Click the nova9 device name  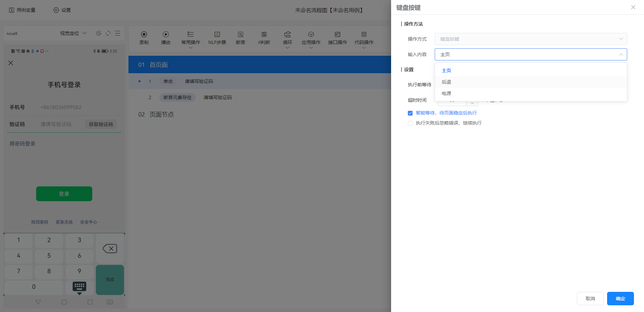[12, 34]
